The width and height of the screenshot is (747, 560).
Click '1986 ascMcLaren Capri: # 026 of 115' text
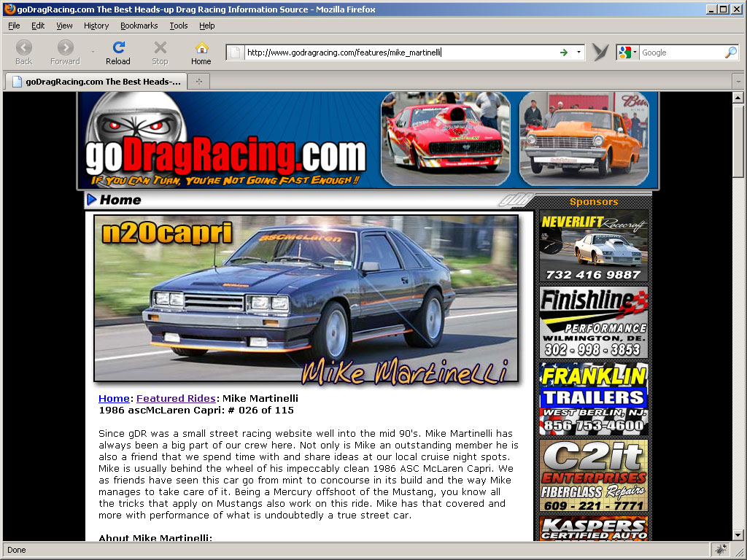(196, 410)
